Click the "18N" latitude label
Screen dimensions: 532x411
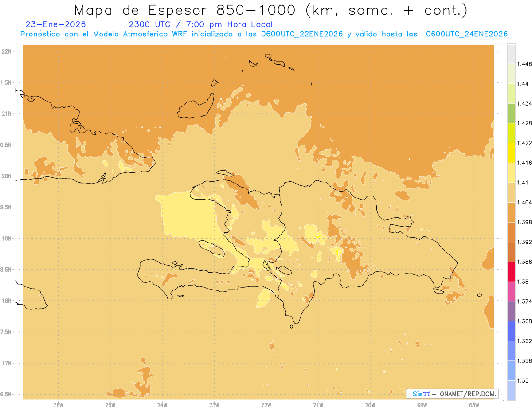tap(8, 301)
